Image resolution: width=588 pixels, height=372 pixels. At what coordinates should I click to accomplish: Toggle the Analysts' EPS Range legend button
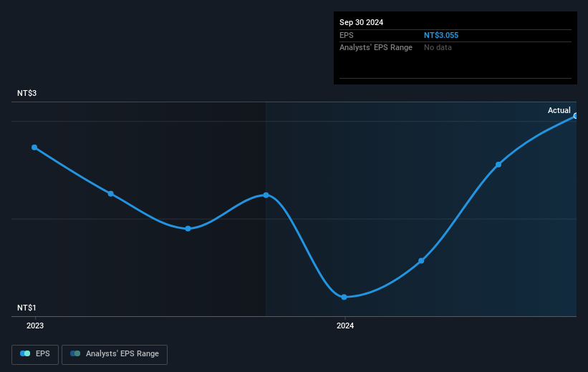tap(115, 354)
